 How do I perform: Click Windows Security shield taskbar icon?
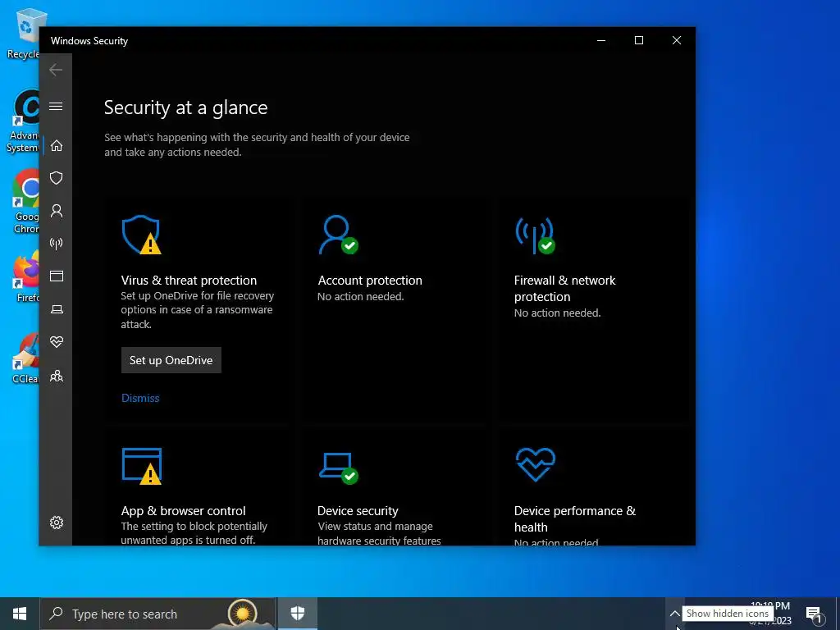click(297, 614)
